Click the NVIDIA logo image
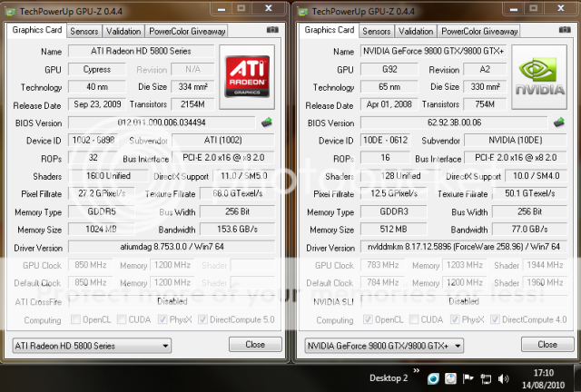The image size is (581, 392). [x=539, y=77]
